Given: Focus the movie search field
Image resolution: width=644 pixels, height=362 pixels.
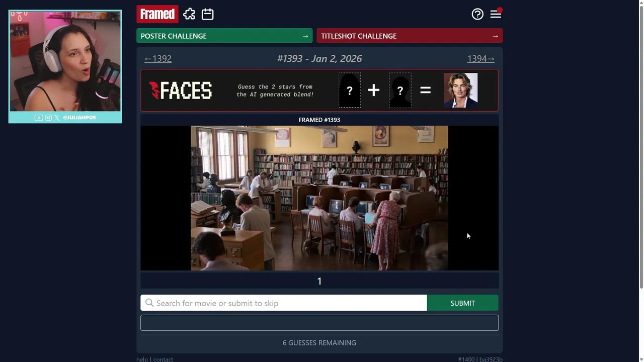Looking at the screenshot, I should pyautogui.click(x=284, y=303).
